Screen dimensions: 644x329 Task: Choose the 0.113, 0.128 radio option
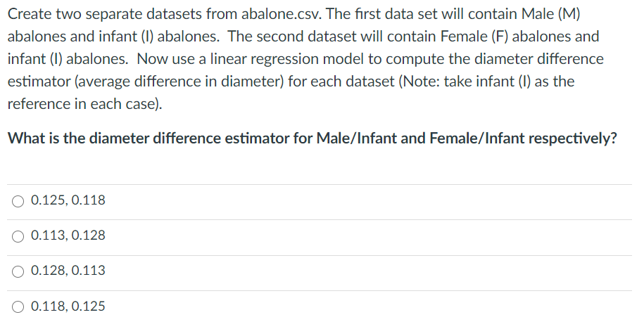18,237
